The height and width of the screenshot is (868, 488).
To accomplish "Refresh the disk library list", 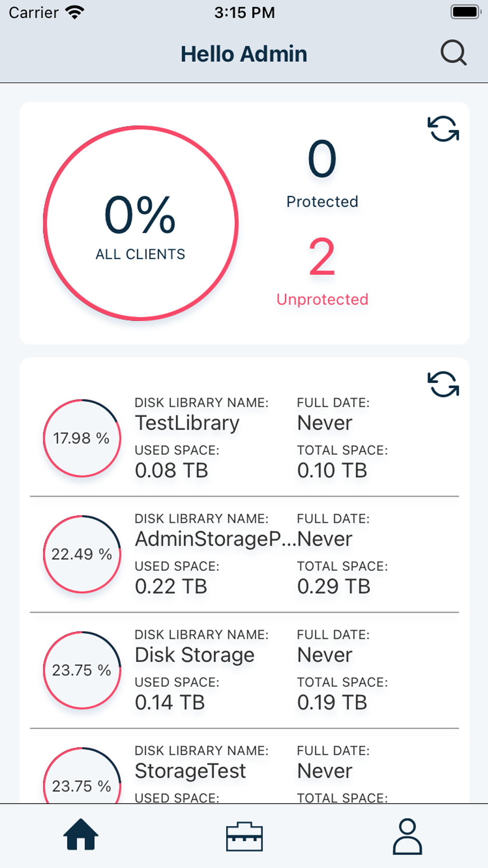I will tap(443, 384).
